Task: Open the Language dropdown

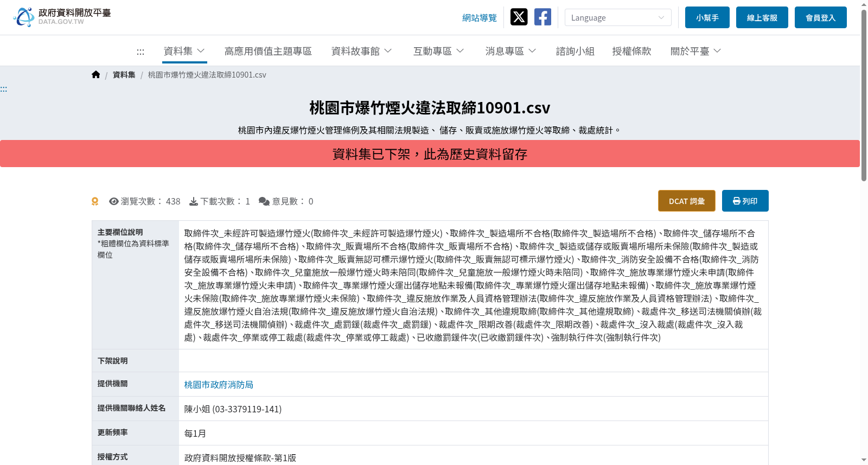Action: click(618, 17)
